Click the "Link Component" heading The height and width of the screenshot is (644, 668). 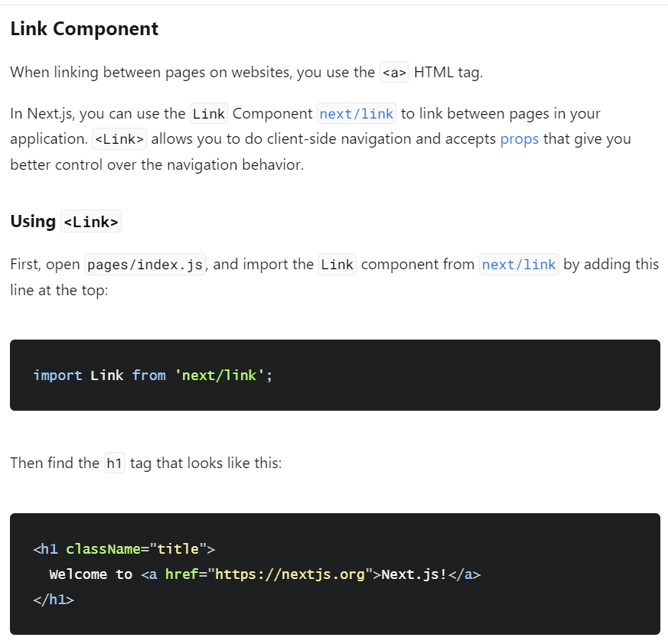click(x=84, y=29)
